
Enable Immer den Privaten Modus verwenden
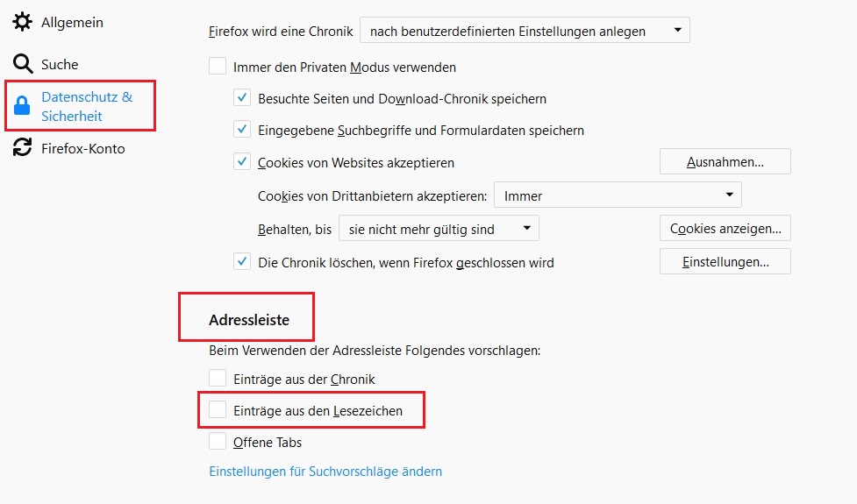coord(218,67)
